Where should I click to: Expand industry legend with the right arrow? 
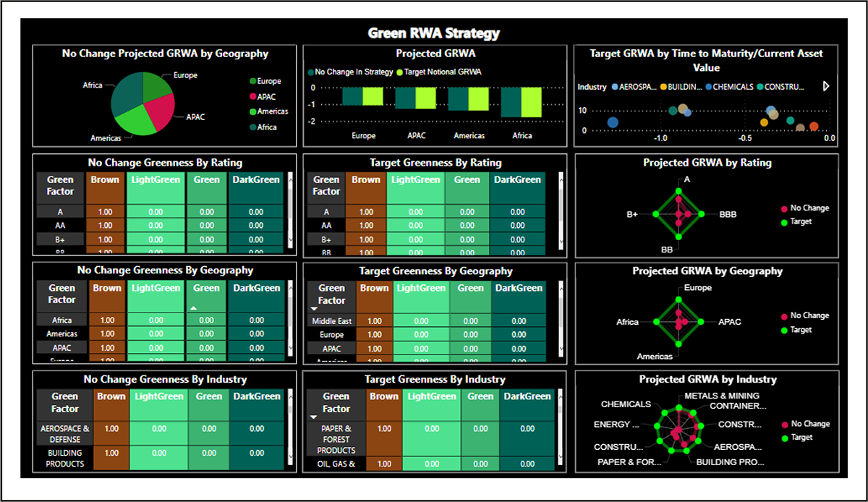coord(827,87)
